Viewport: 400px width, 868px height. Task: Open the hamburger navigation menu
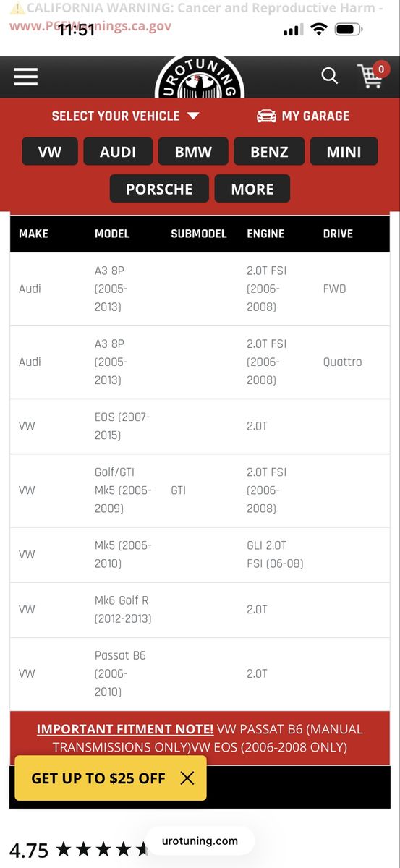[25, 77]
